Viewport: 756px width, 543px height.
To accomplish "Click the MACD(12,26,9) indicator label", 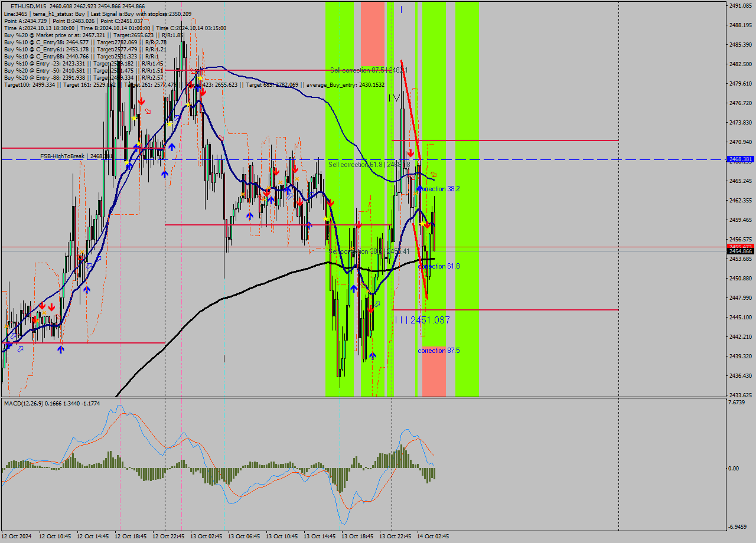I will tap(52, 403).
